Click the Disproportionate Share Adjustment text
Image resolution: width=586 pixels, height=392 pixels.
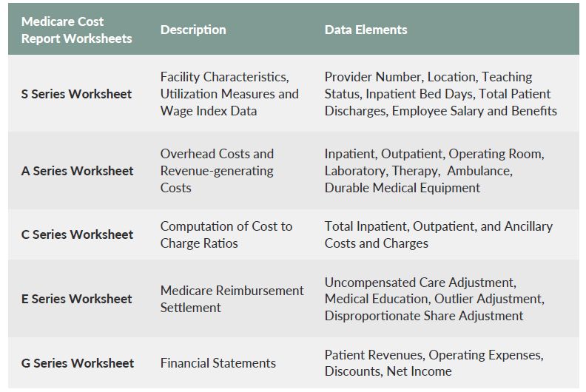(424, 316)
